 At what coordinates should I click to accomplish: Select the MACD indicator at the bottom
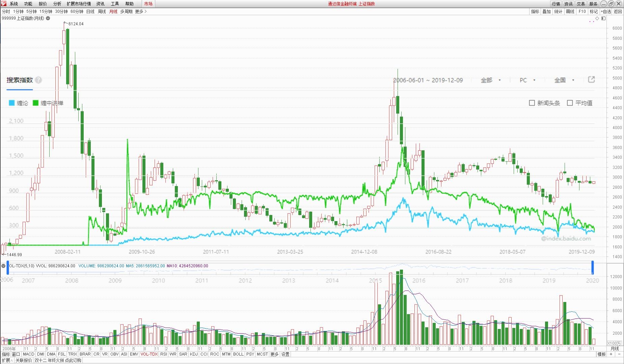pos(28,354)
